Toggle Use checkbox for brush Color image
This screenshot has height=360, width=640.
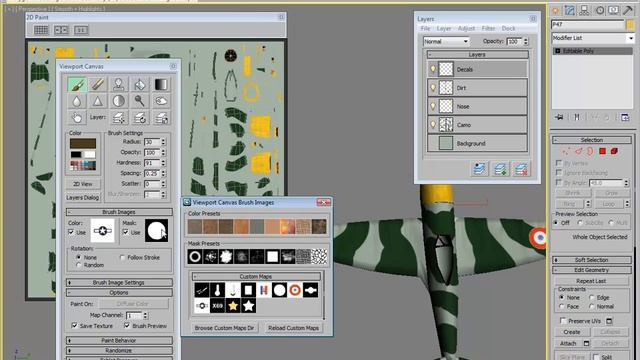pyautogui.click(x=71, y=232)
